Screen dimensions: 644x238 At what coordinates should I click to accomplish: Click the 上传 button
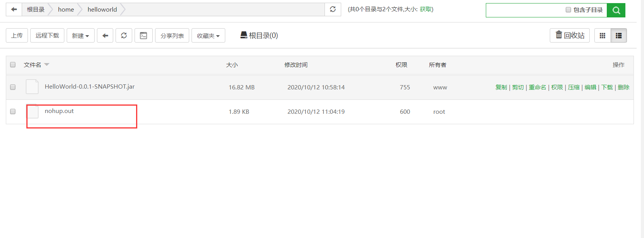17,36
